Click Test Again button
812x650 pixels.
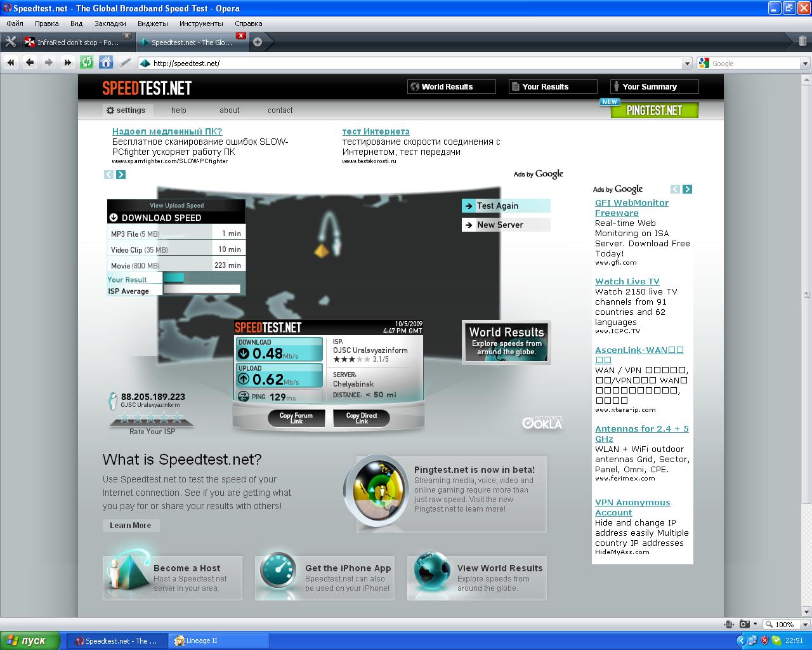coord(506,206)
